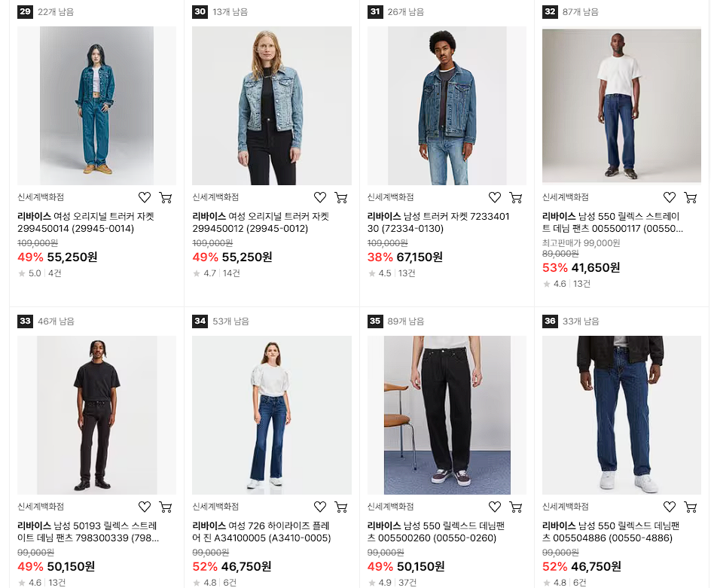
Task: Wishlist item 32 relaxed straight denim
Action: [x=670, y=197]
